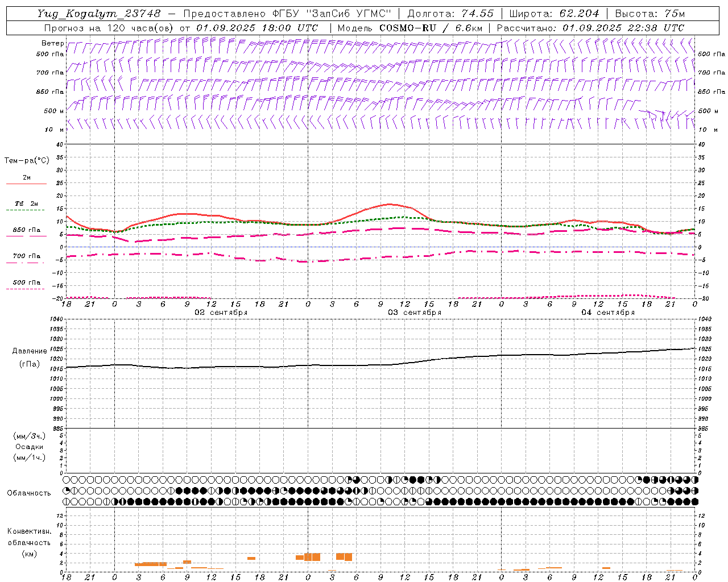Screen dimensions: 728x582
Task: Select the Высота: 75м header value
Action: click(650, 13)
